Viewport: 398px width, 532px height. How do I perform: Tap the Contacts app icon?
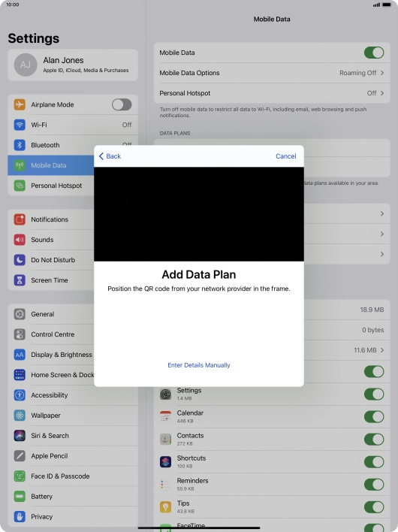click(165, 440)
